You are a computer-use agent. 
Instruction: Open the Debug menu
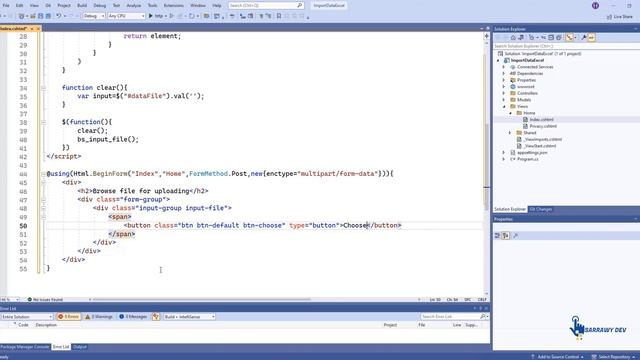pos(100,5)
